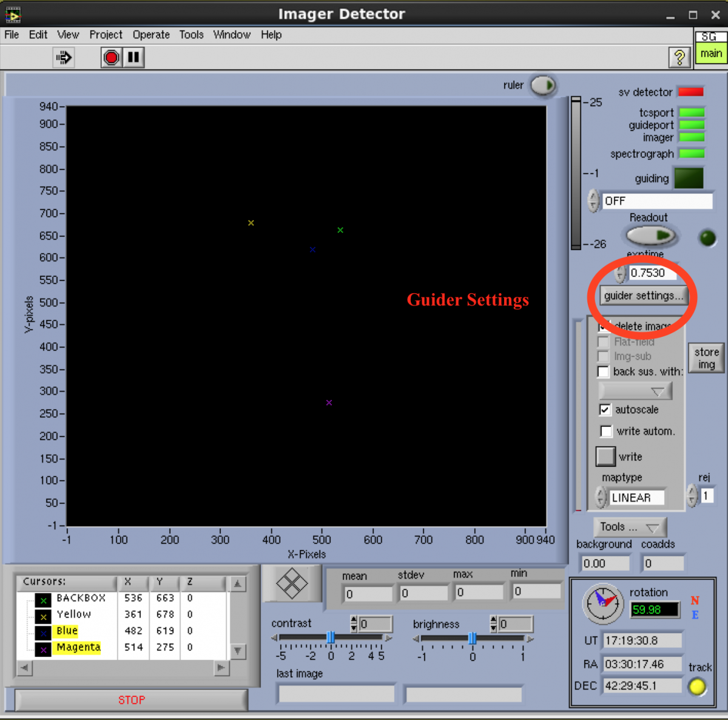The image size is (728, 720).
Task: Click the brighness numeric stepper arrows
Action: click(x=494, y=623)
